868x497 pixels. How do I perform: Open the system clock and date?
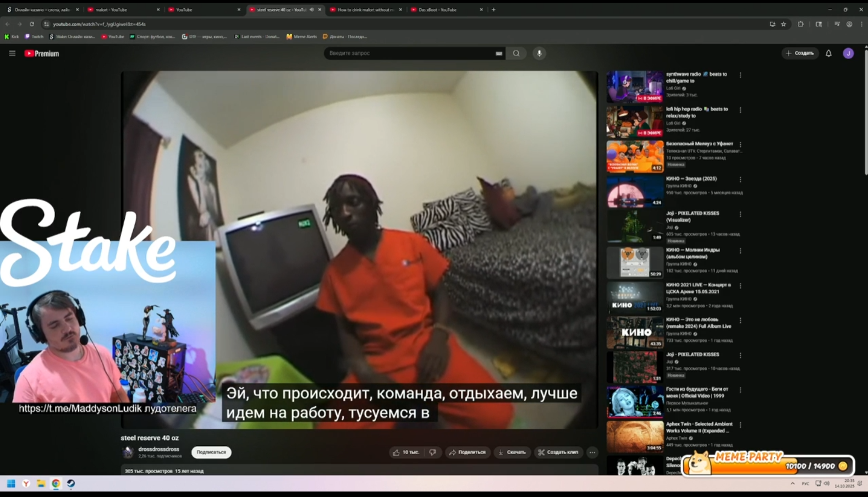[x=844, y=484]
